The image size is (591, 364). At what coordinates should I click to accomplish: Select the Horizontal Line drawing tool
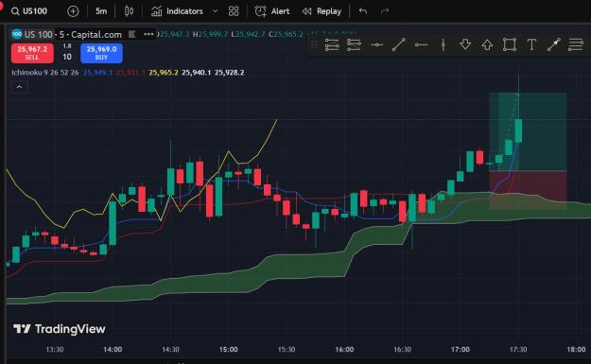[376, 44]
